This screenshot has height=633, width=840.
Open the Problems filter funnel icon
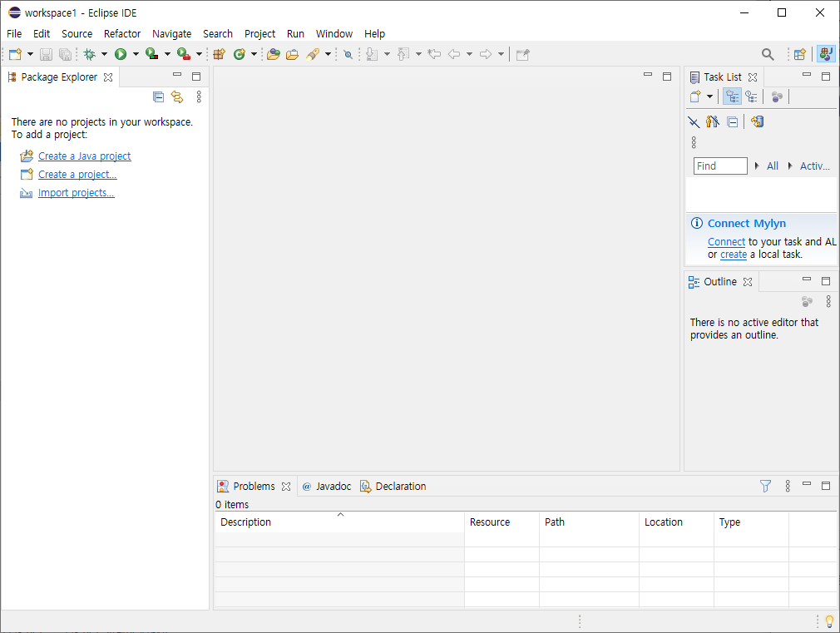(x=765, y=486)
